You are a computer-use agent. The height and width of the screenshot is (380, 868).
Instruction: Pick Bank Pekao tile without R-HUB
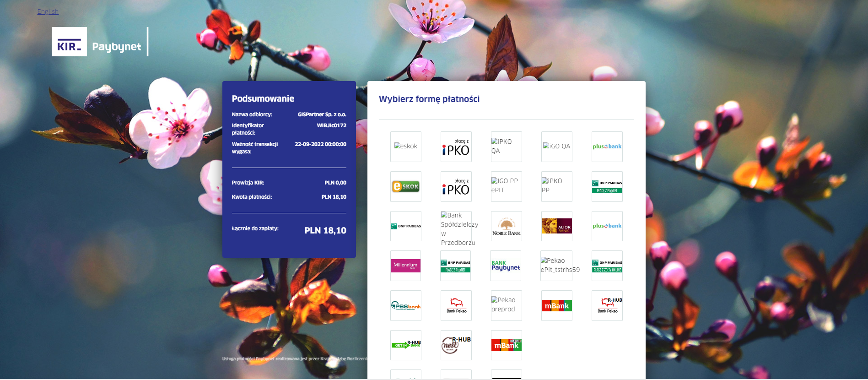pyautogui.click(x=456, y=305)
